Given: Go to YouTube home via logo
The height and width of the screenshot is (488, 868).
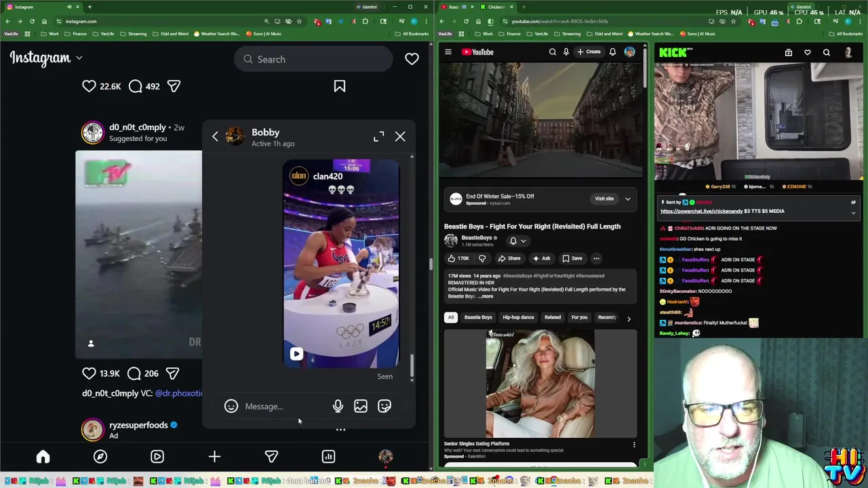Looking at the screenshot, I should [x=477, y=52].
